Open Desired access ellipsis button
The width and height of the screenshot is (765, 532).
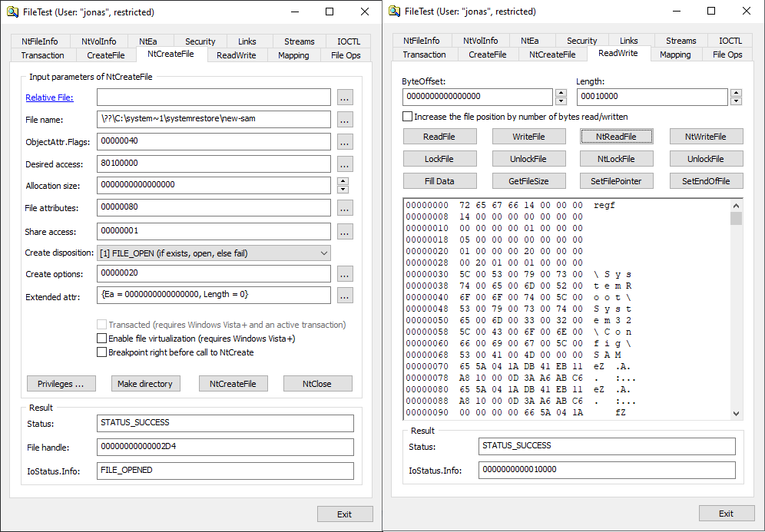coord(345,164)
